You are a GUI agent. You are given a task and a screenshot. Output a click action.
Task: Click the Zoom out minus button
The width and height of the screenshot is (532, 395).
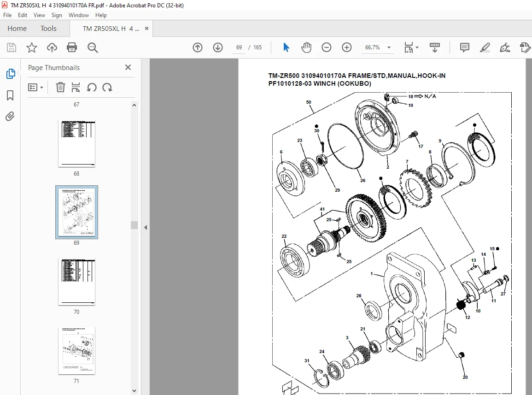[327, 47]
